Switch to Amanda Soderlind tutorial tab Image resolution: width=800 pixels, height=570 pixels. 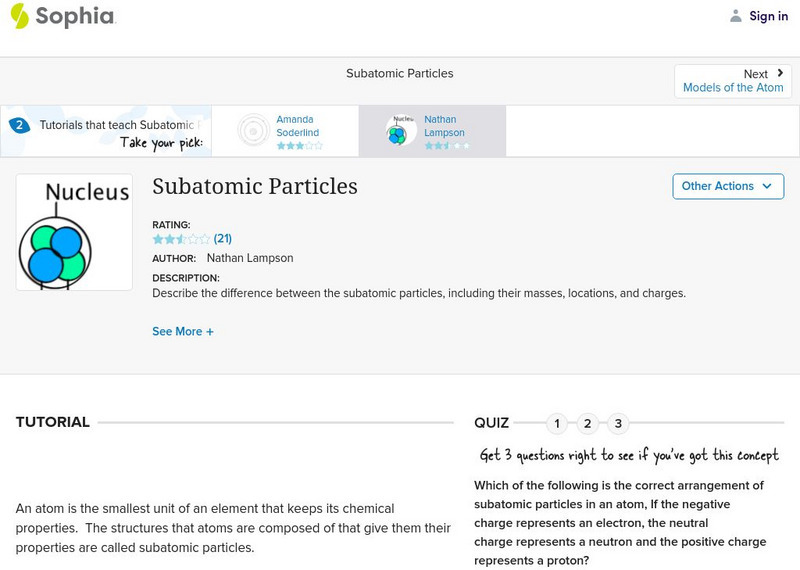(297, 126)
